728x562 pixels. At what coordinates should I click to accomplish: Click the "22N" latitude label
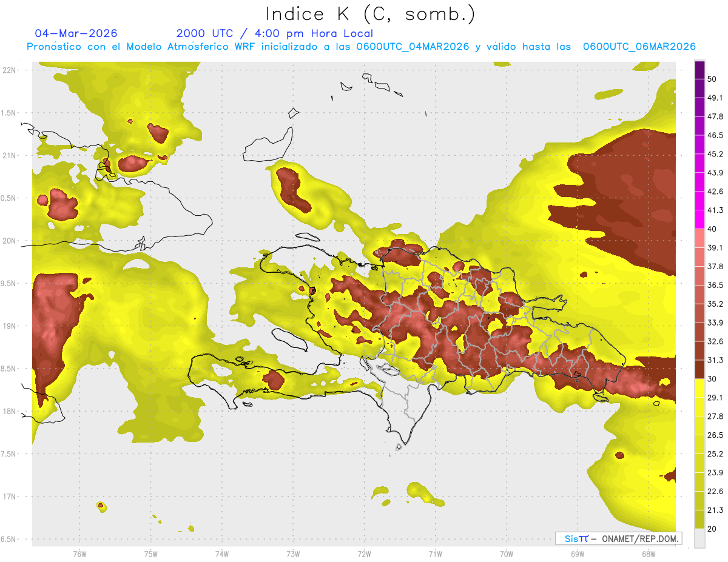click(9, 70)
